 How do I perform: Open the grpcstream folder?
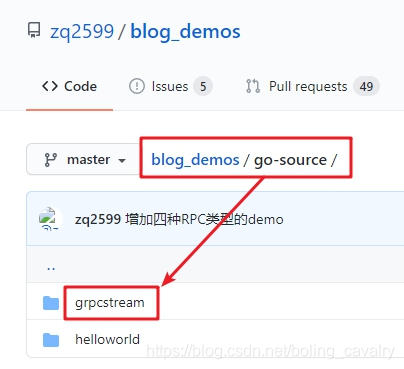(110, 303)
